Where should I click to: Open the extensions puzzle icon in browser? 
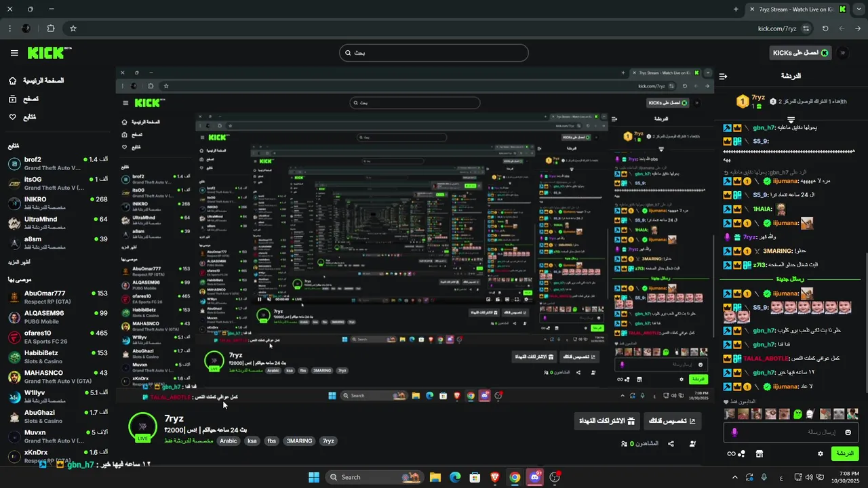51,28
